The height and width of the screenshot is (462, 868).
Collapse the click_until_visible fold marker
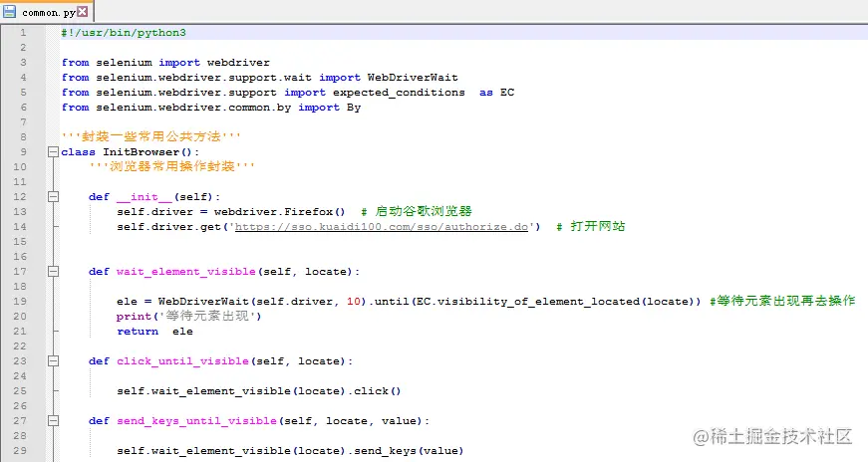(53, 360)
